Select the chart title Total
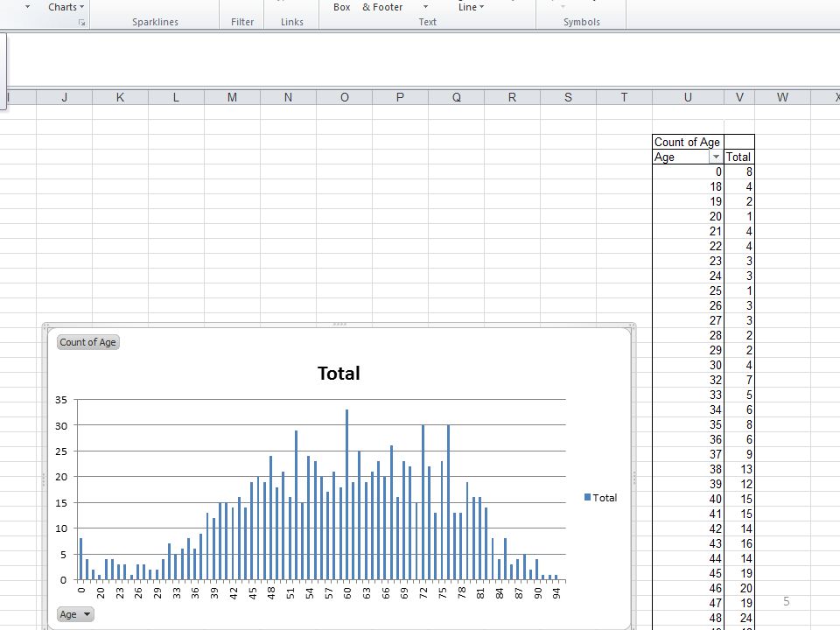This screenshot has width=840, height=630. (x=339, y=374)
